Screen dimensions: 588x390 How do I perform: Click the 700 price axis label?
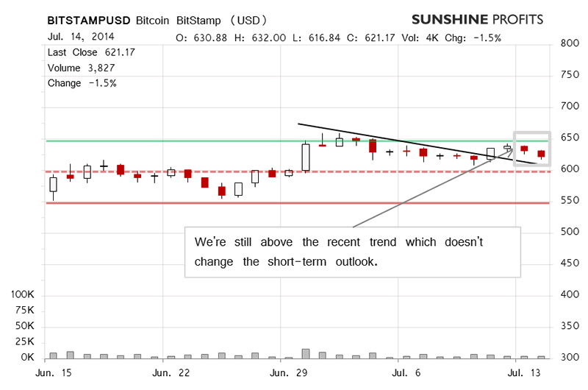click(570, 106)
